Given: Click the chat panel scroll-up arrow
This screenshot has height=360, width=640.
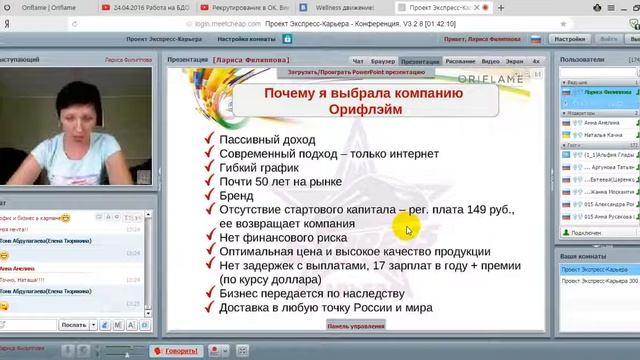Looking at the screenshot, I should 148,214.
